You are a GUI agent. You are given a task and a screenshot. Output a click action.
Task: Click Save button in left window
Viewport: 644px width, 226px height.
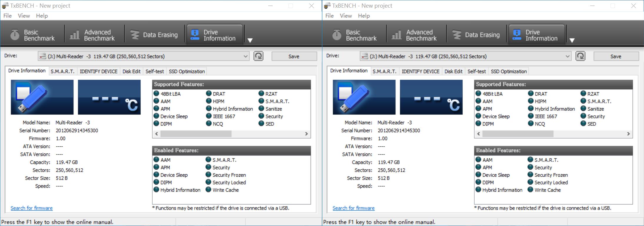294,56
